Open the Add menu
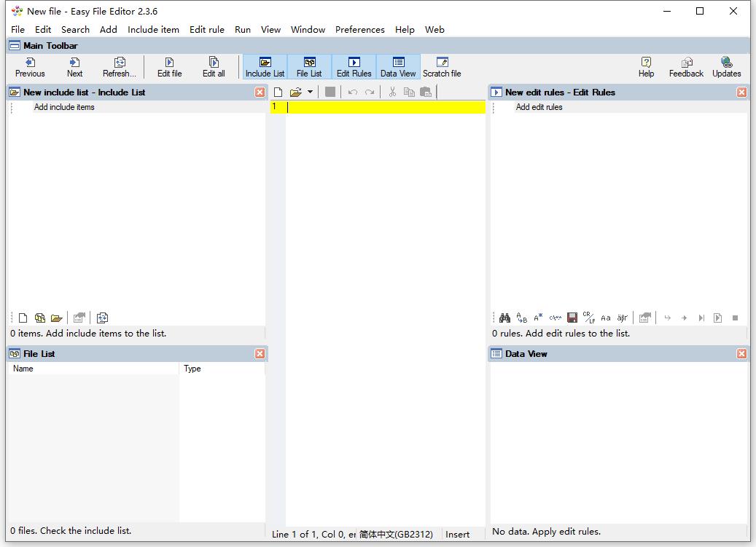This screenshot has height=547, width=756. (109, 29)
